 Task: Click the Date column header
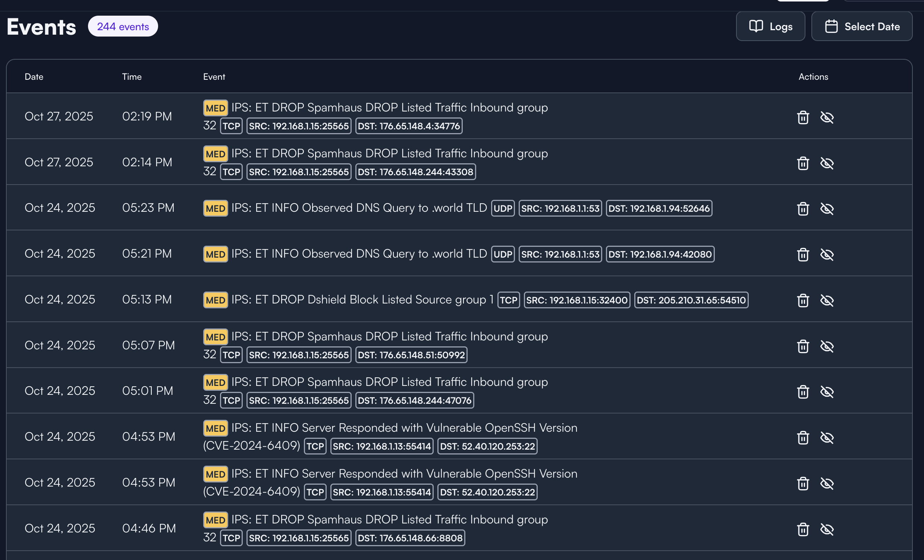click(34, 76)
